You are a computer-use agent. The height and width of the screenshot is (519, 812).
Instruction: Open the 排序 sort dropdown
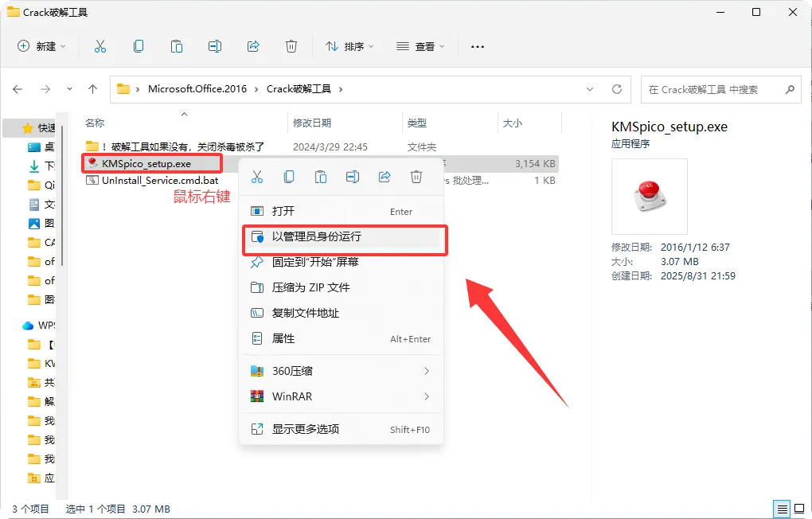tap(349, 47)
